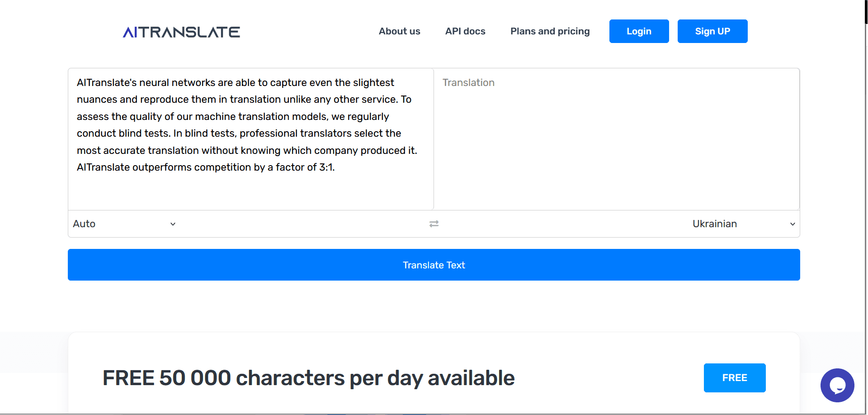The width and height of the screenshot is (868, 415).
Task: Open the About us page
Action: pos(399,31)
